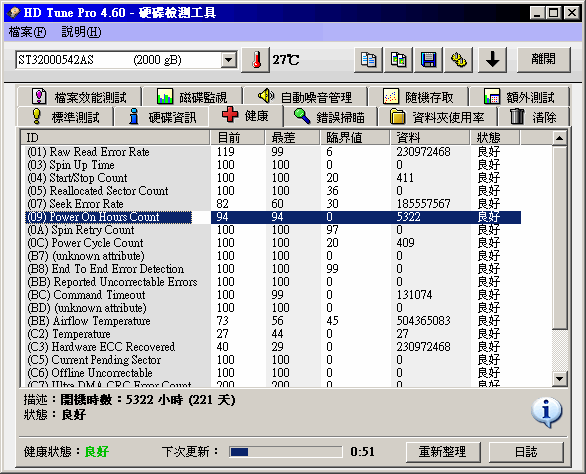Select the (C3) Hardware ECC Recovered row
This screenshot has width=586, height=474.
click(273, 347)
